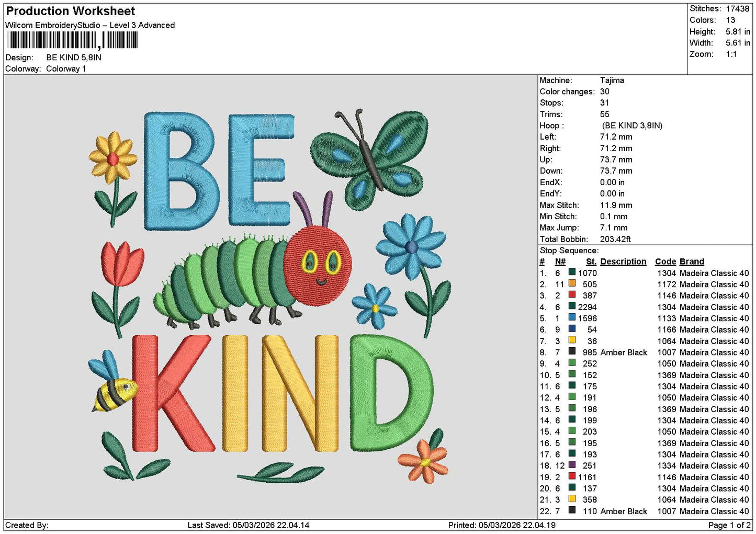756x534 pixels.
Task: Click the dark green swatch in stop row 1
Action: click(x=572, y=272)
